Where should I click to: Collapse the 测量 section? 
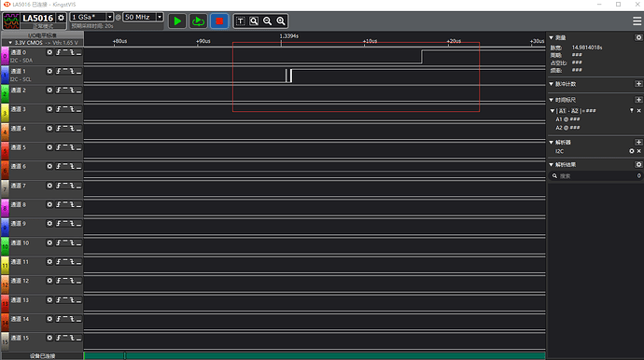coord(552,37)
